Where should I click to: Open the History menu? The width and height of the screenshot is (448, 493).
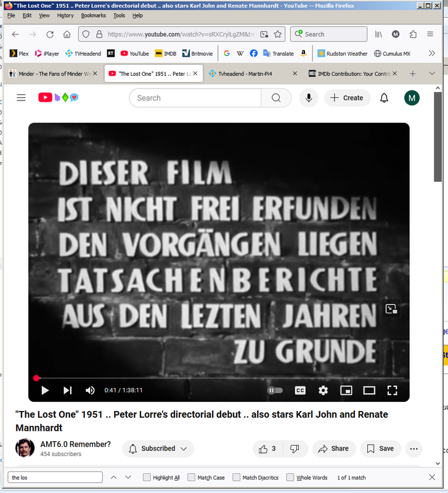[x=65, y=15]
